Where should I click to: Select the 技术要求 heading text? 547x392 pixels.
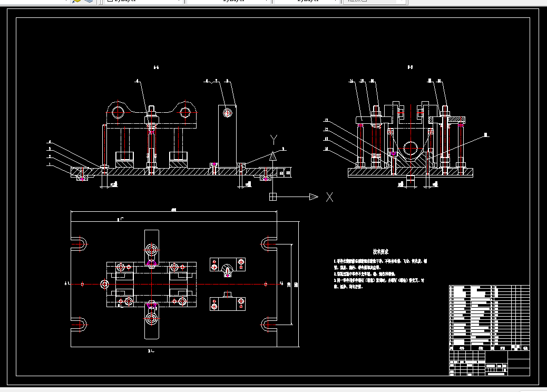click(380, 251)
